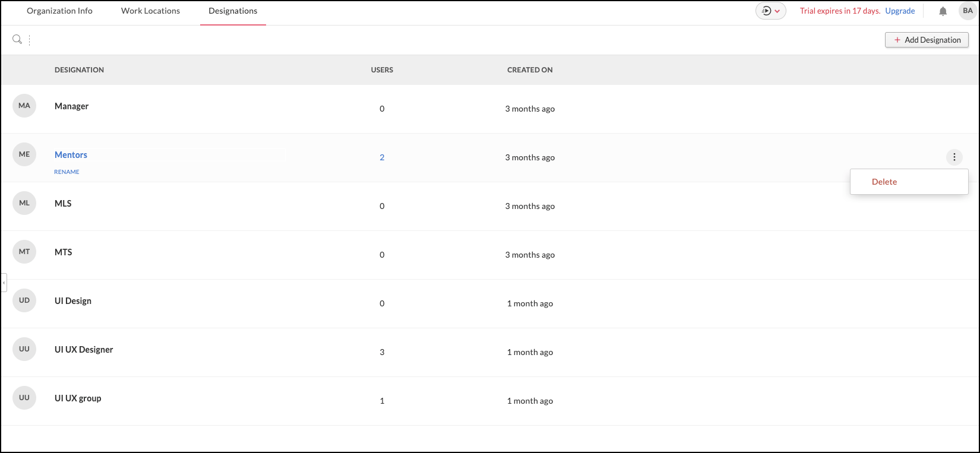Click the search magnifier icon
The image size is (980, 453).
click(17, 39)
